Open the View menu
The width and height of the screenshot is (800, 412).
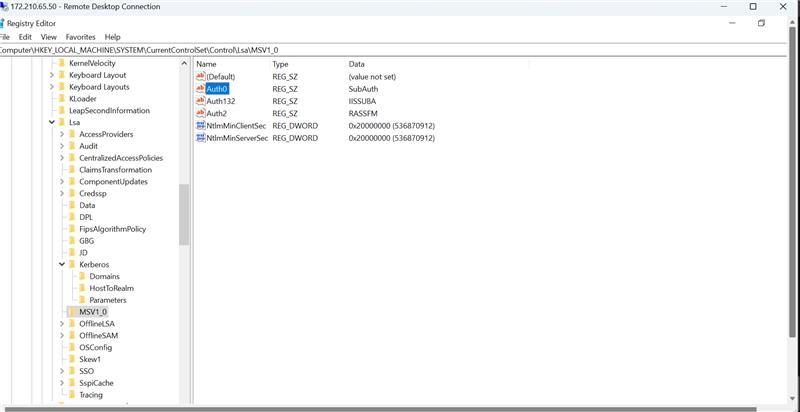coord(48,37)
